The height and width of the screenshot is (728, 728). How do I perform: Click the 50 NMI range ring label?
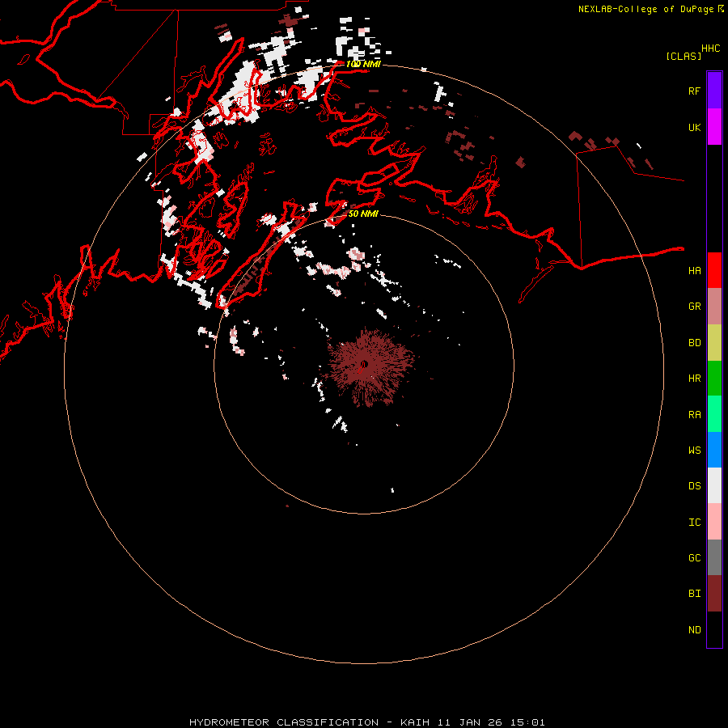coord(363,214)
